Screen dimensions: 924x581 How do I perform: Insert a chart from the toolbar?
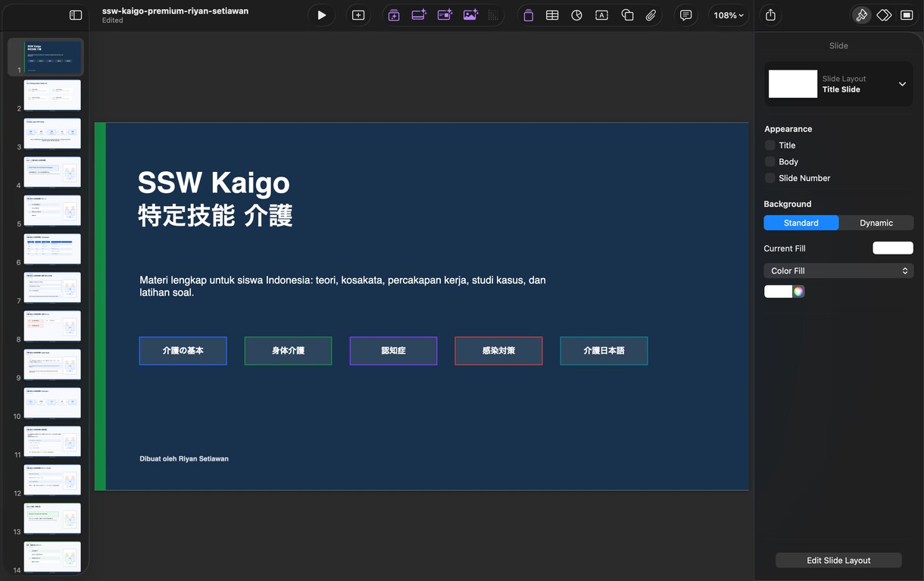[x=577, y=15]
